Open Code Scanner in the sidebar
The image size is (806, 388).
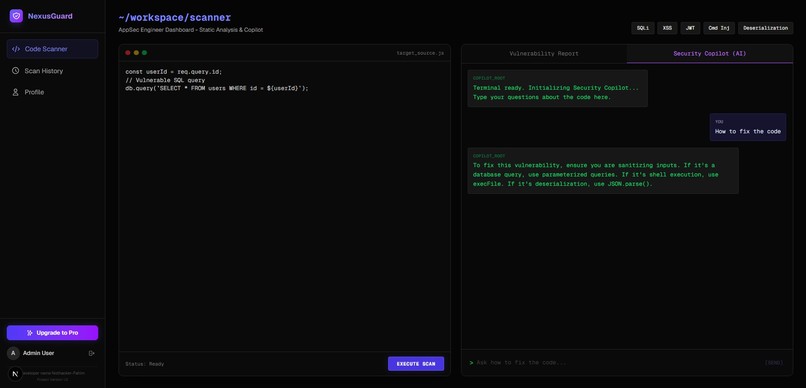(x=52, y=49)
